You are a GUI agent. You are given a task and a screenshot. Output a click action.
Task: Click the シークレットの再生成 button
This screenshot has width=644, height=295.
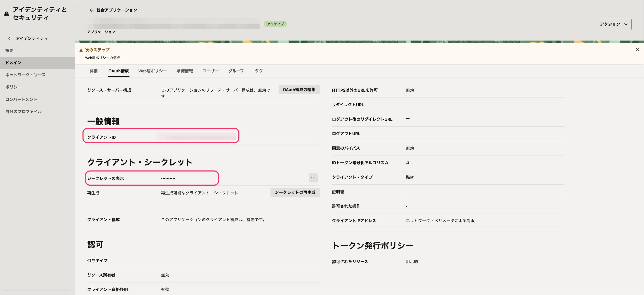295,192
